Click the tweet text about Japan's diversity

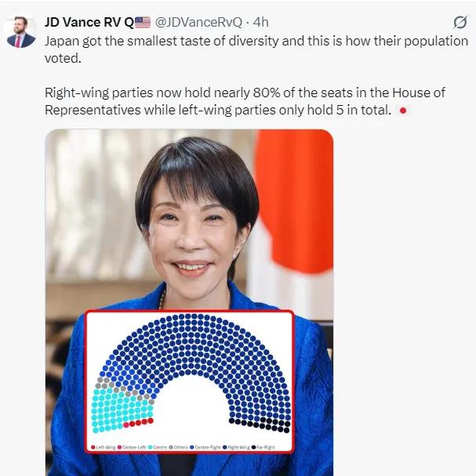tap(256, 49)
